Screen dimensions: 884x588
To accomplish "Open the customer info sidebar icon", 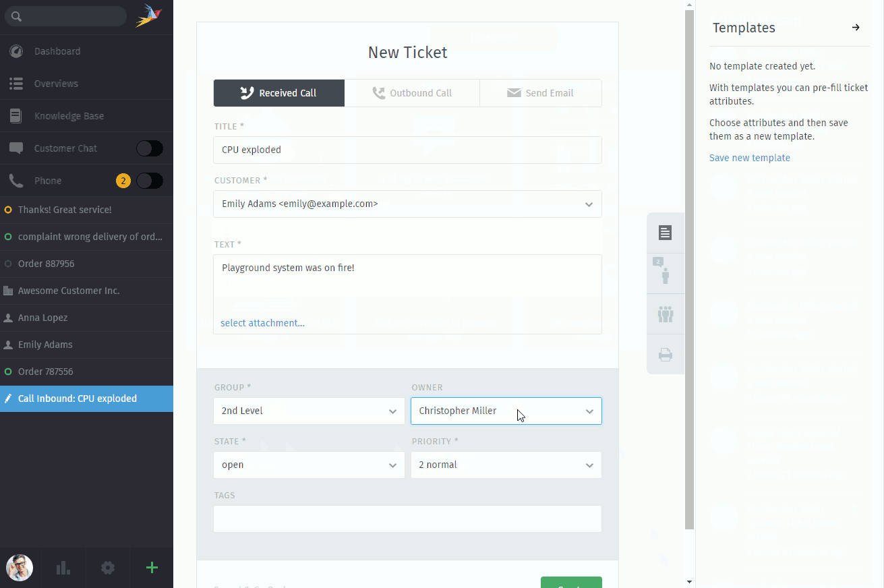I will [x=665, y=272].
